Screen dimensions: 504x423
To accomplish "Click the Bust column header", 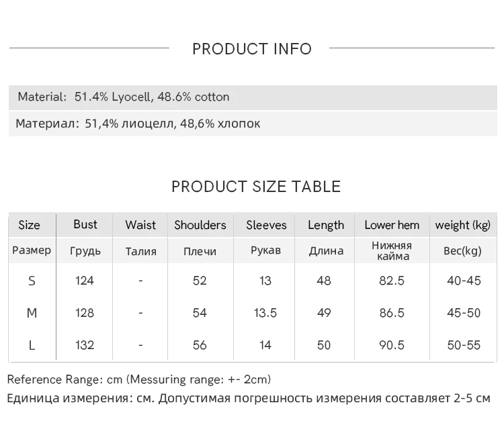I will tap(85, 224).
